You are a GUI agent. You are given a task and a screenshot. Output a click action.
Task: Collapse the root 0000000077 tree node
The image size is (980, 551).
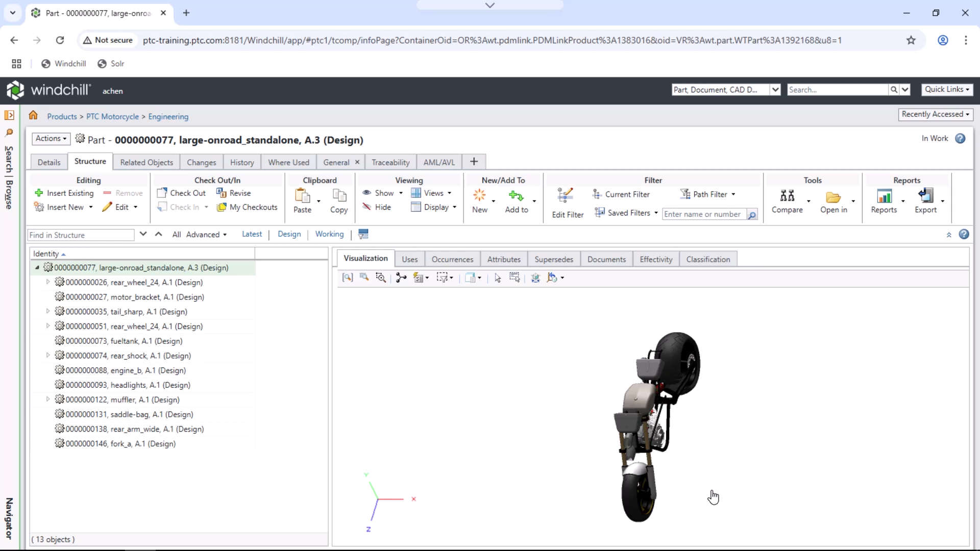(37, 267)
